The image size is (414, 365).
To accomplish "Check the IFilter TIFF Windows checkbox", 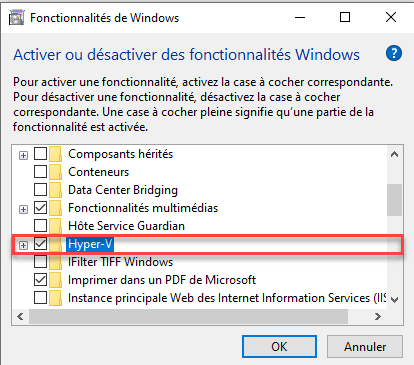I will (40, 262).
